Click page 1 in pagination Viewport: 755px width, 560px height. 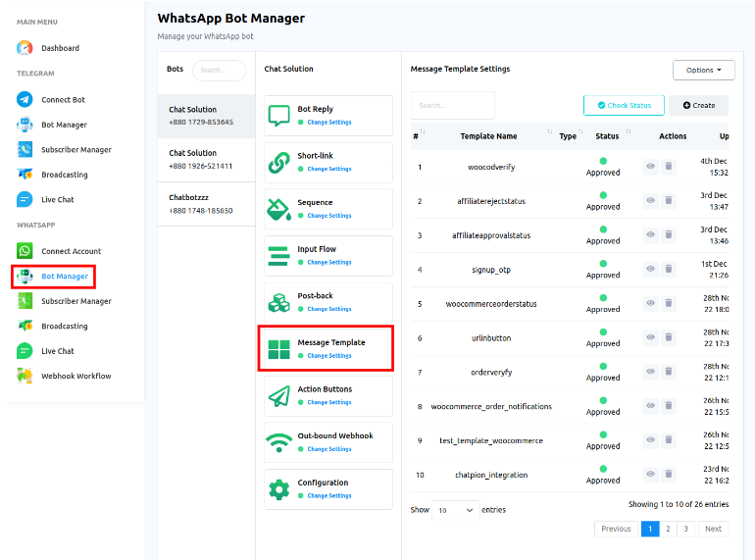coord(650,529)
